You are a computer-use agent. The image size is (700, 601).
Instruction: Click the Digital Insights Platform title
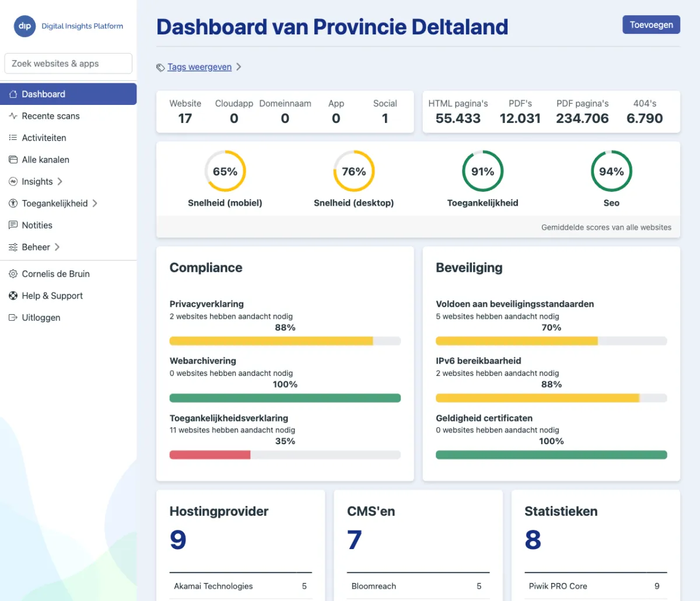click(82, 26)
